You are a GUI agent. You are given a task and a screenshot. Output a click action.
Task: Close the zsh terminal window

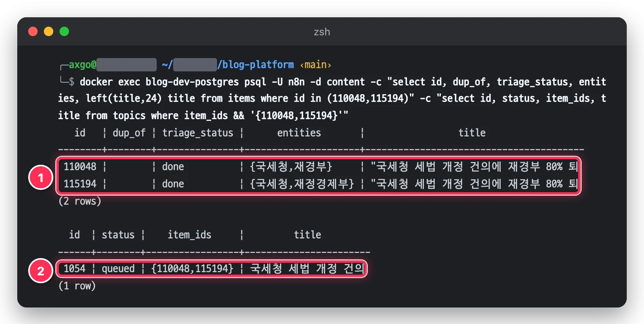click(33, 31)
